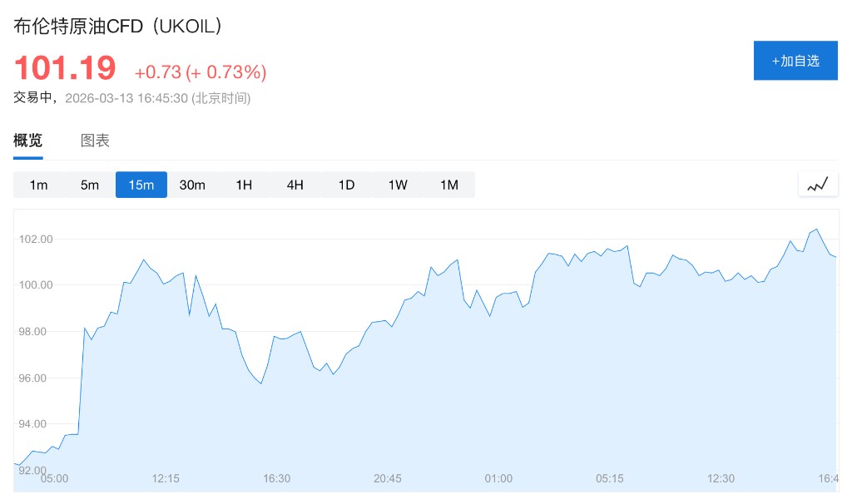Switch to the 概览 tab
Viewport: 852px width, 504px height.
point(27,141)
